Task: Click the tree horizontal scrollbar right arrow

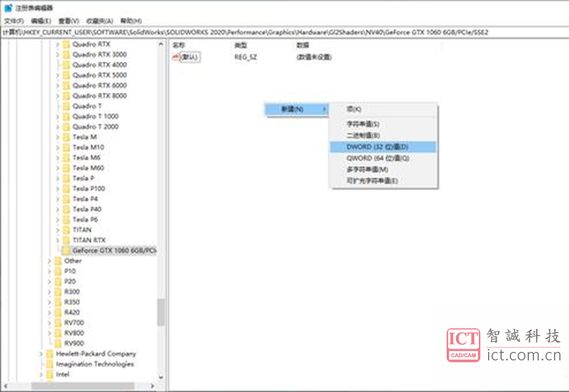Action: point(153,386)
